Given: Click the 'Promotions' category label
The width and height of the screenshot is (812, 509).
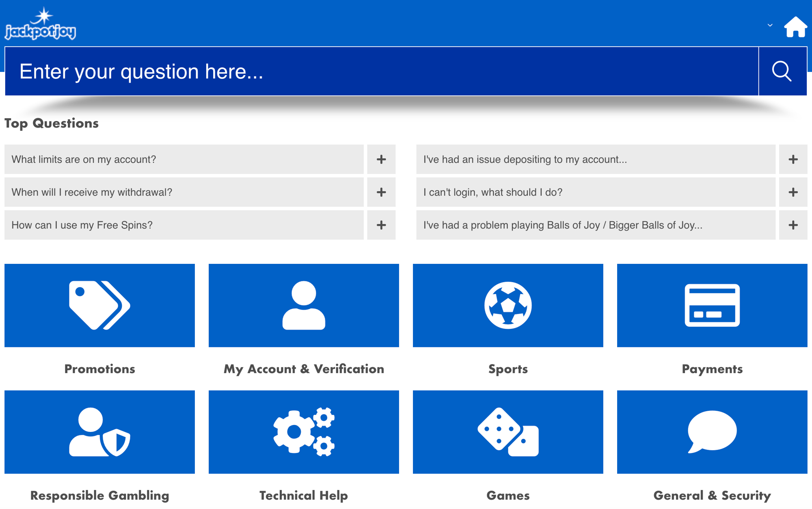Looking at the screenshot, I should [99, 369].
